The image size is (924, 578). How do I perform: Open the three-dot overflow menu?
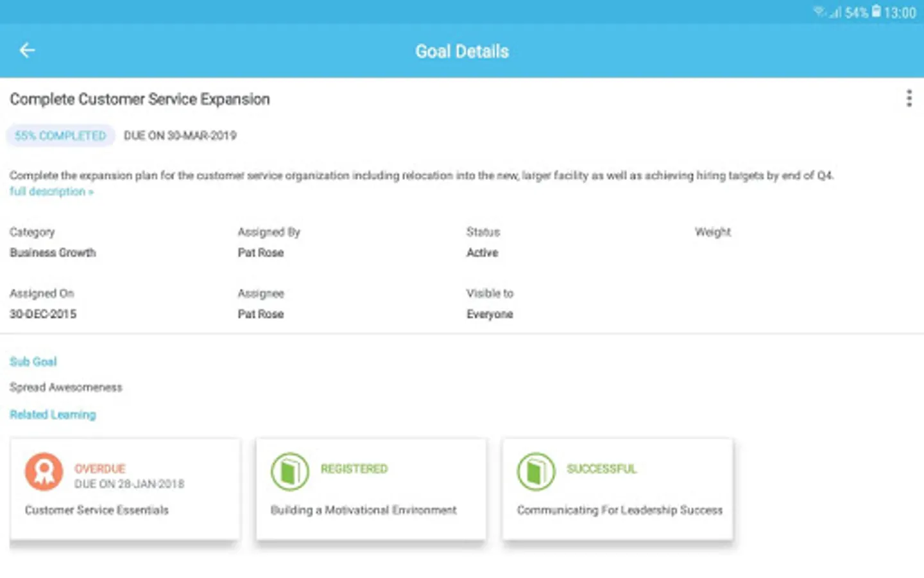click(x=909, y=98)
